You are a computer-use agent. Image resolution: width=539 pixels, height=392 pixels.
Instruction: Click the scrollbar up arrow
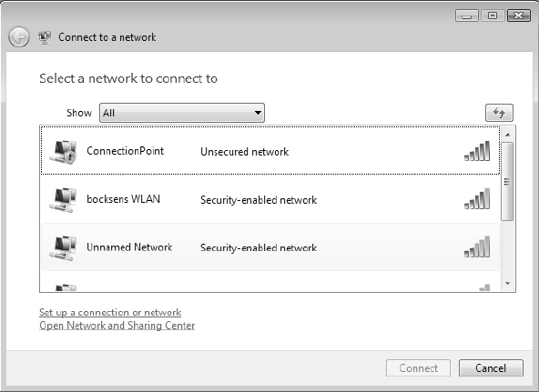[508, 135]
